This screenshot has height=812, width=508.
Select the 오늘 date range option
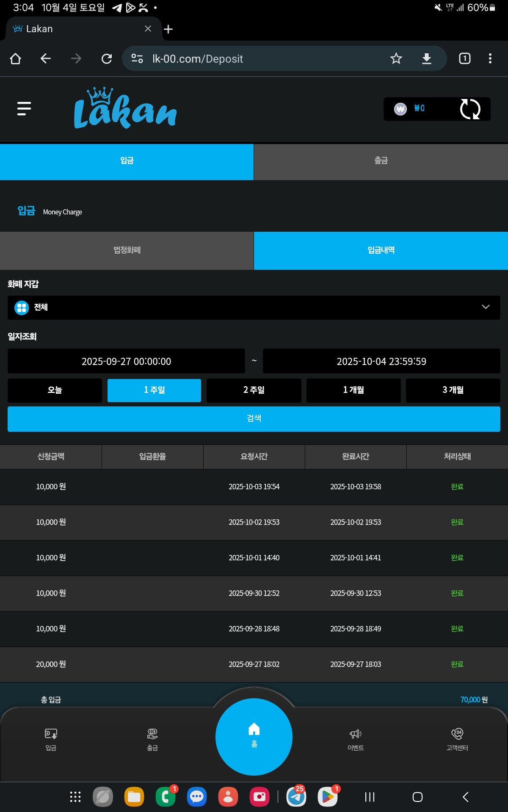point(55,390)
